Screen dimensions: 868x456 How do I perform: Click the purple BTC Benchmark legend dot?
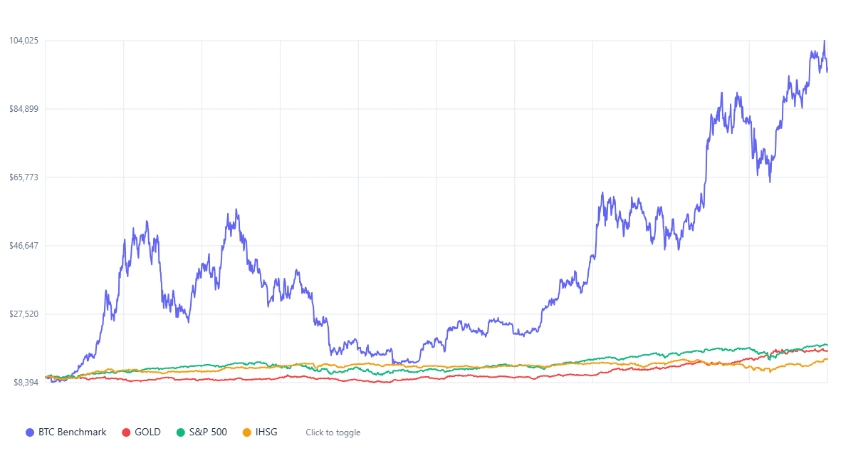pos(30,432)
